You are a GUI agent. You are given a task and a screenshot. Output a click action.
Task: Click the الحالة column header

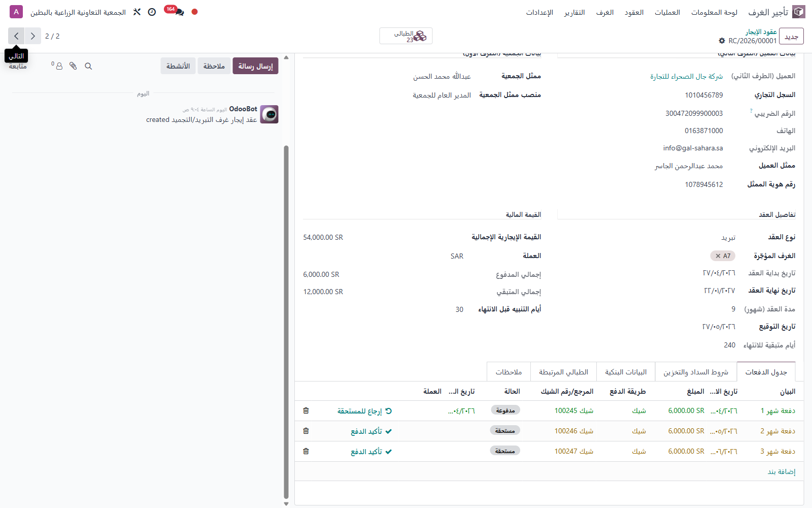(512, 391)
